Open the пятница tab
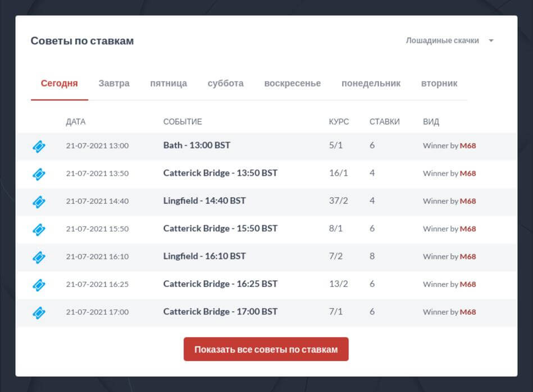533x392 pixels. [x=168, y=84]
